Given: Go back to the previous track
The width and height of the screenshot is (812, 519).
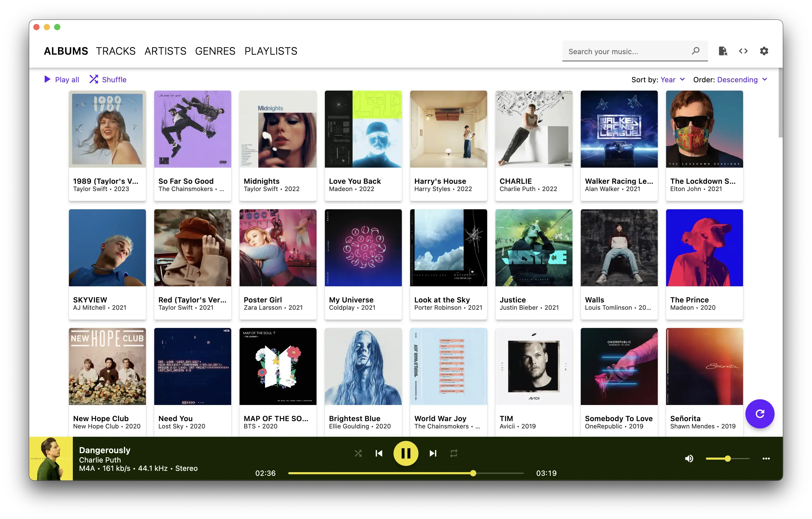Looking at the screenshot, I should point(379,453).
